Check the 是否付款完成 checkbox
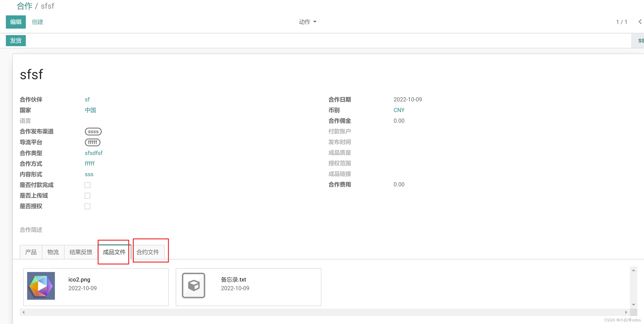Screen dimensions: 644x324 [x=87, y=185]
